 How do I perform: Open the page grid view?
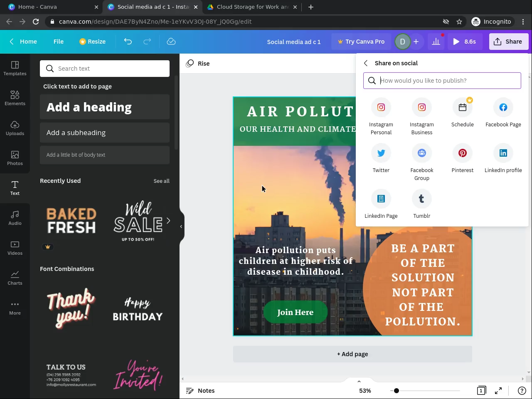click(481, 391)
